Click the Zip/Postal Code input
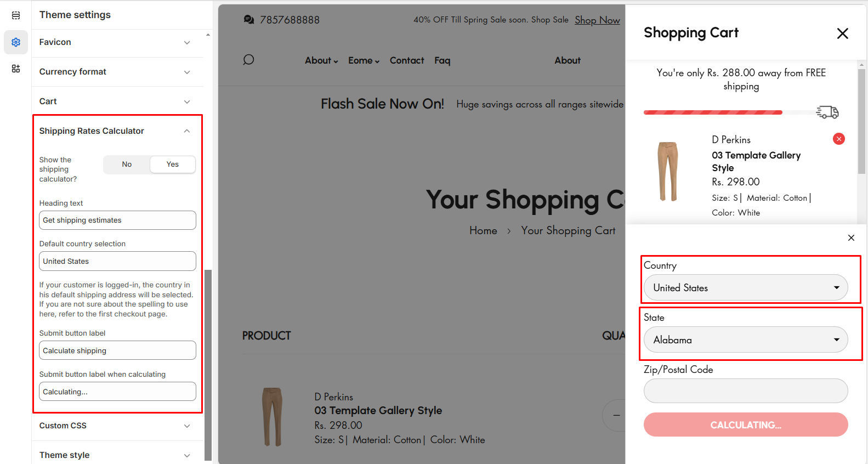Screen dimensions: 868x464 click(x=746, y=391)
